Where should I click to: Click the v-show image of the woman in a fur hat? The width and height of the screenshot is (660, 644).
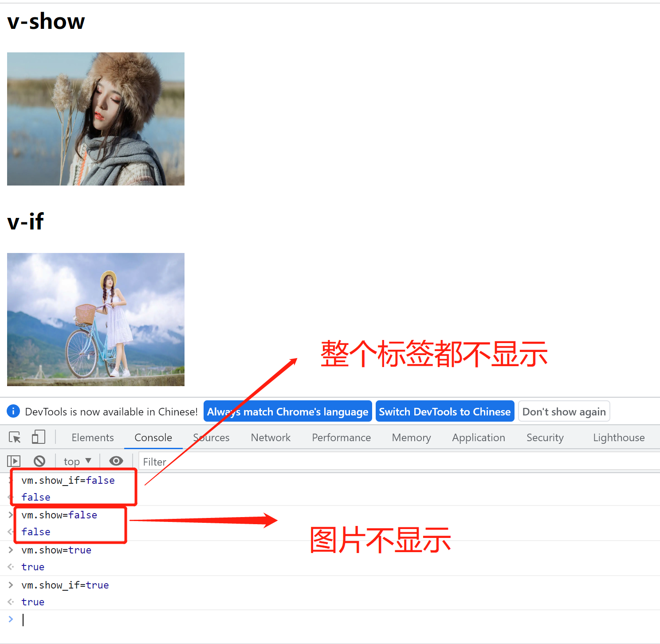coord(96,119)
